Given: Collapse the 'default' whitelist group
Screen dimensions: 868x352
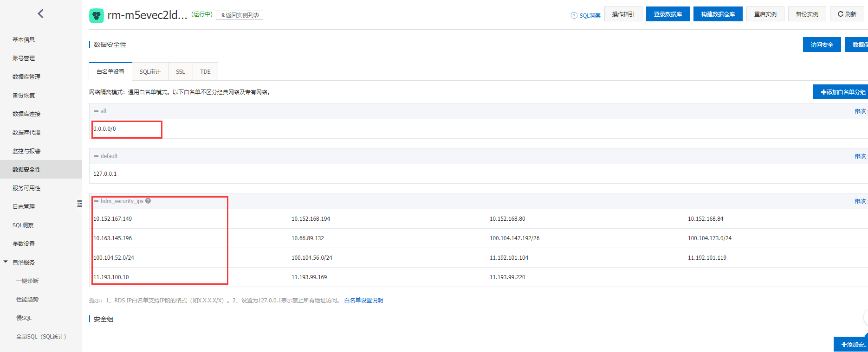Looking at the screenshot, I should pyautogui.click(x=96, y=156).
